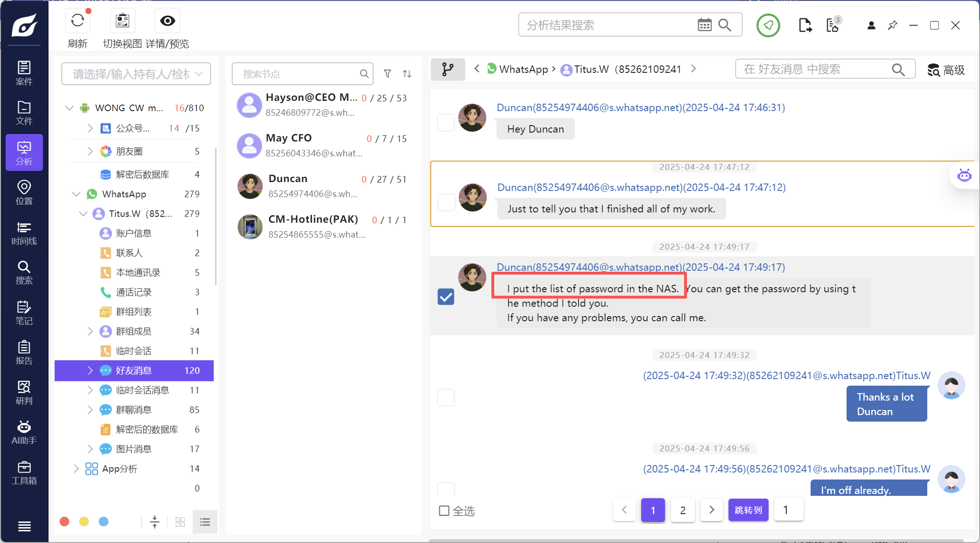The height and width of the screenshot is (543, 980).
Task: Open the AI assistant sidebar icon
Action: [x=24, y=432]
